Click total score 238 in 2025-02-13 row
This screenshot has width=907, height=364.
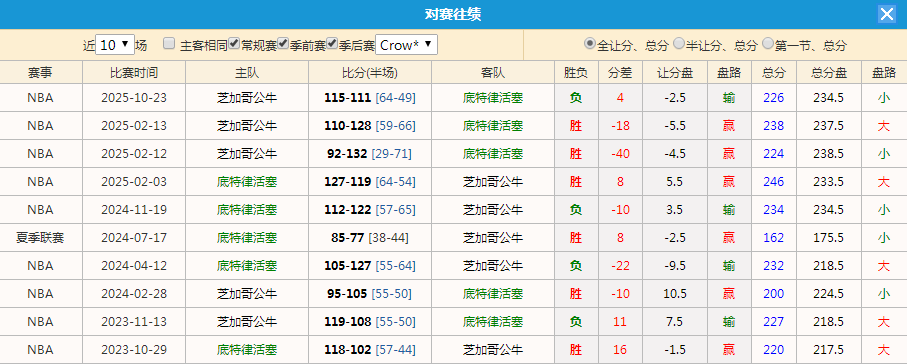pyautogui.click(x=773, y=126)
